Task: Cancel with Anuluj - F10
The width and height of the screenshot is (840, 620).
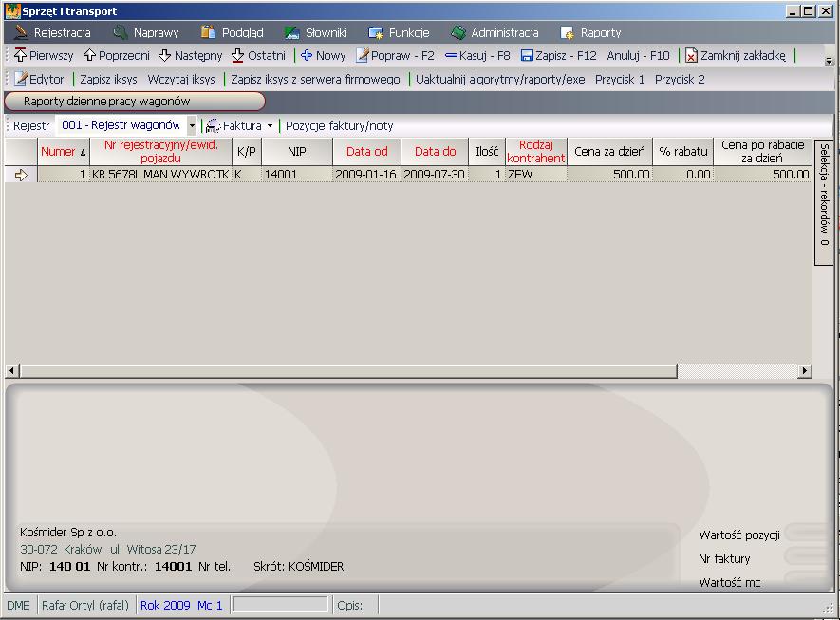Action: tap(638, 55)
